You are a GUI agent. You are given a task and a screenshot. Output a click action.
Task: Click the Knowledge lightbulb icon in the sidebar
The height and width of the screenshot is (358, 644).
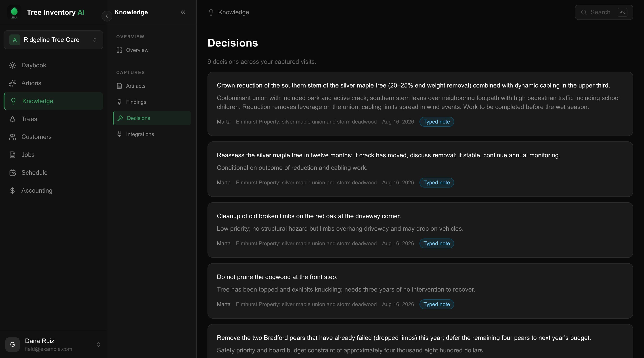(13, 101)
